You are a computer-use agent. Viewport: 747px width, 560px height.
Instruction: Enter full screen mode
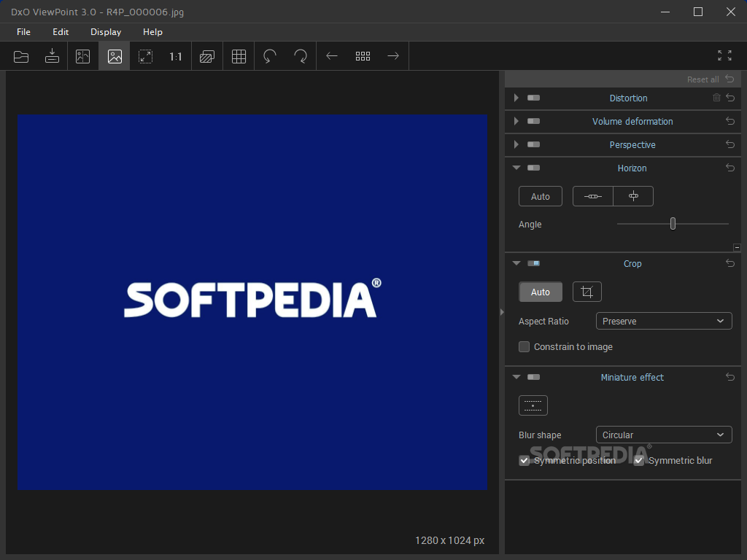tap(724, 55)
